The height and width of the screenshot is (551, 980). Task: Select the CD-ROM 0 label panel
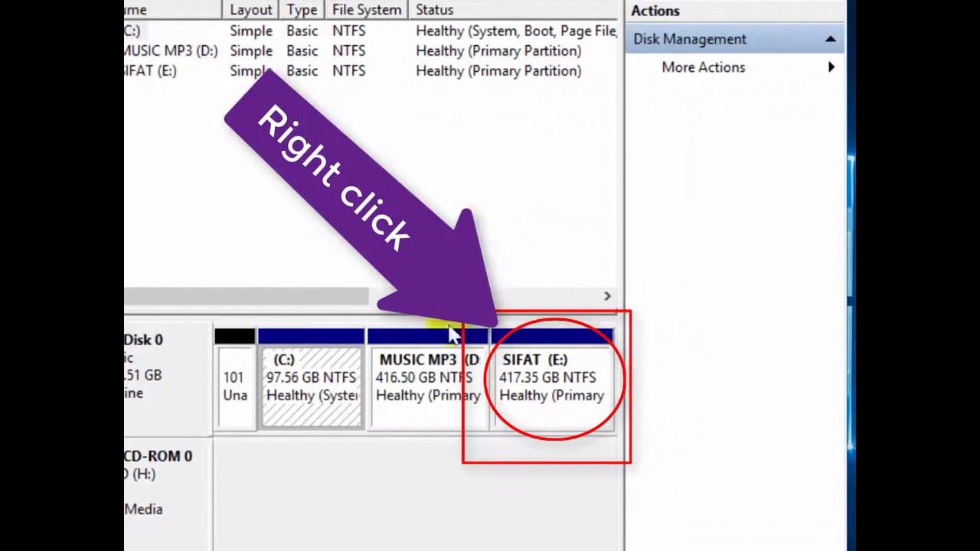[x=168, y=494]
